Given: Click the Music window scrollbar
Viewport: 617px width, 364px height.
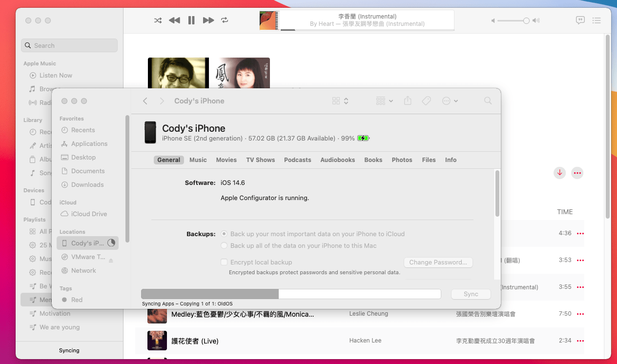Looking at the screenshot, I should coord(607,126).
